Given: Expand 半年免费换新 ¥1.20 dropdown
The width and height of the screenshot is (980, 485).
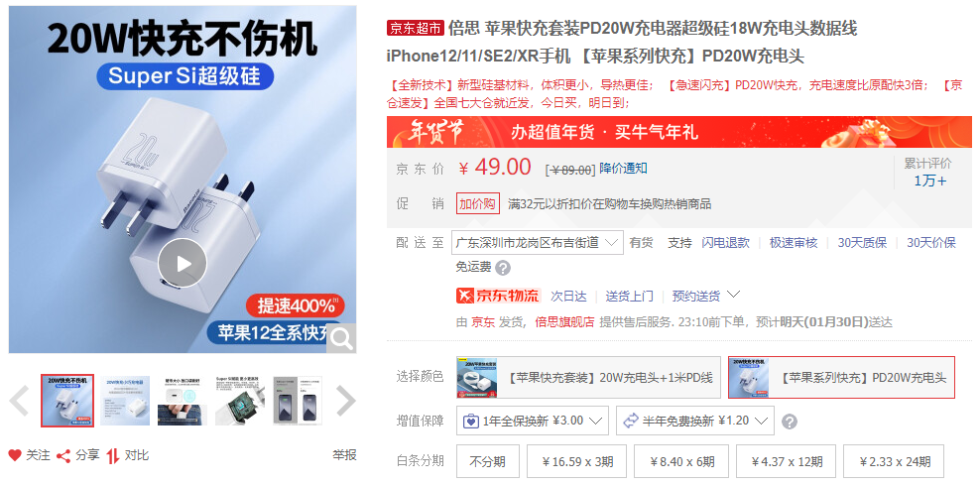Looking at the screenshot, I should [695, 421].
